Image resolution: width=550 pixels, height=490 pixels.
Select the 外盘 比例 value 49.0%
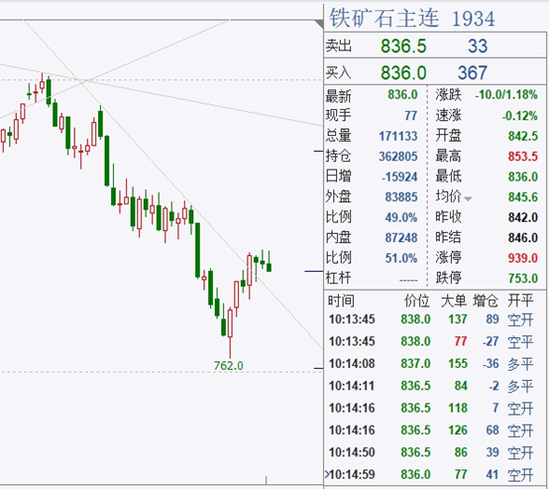click(x=401, y=217)
